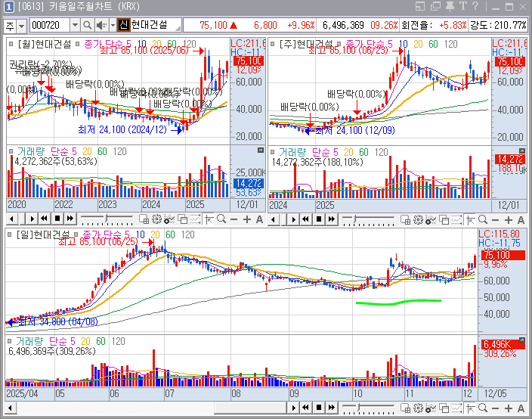Zoom in the daily chart with plus
The image size is (532, 419).
(x=508, y=408)
